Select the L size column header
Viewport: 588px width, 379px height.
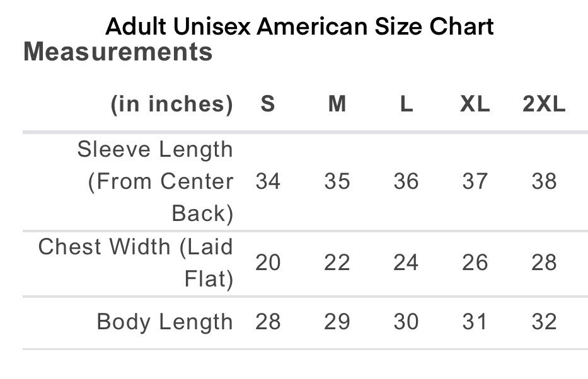click(406, 104)
